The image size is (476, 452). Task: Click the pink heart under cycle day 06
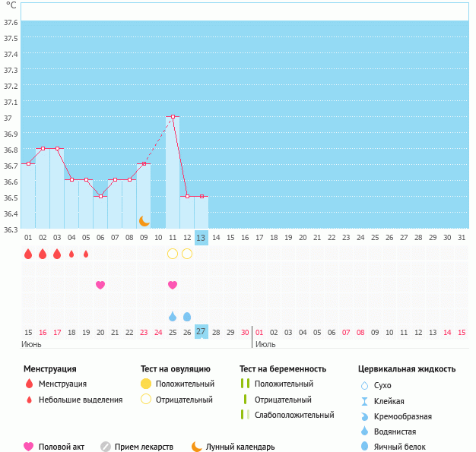100,285
